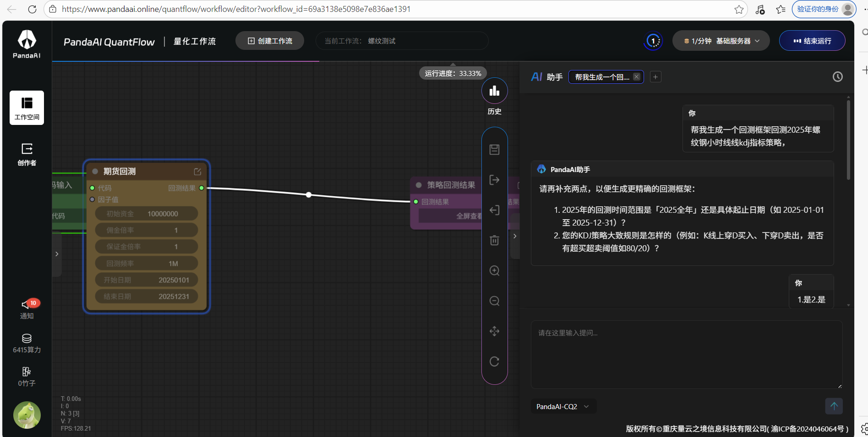Image resolution: width=868 pixels, height=437 pixels.
Task: Open AI assistant chat history clock icon
Action: click(837, 77)
